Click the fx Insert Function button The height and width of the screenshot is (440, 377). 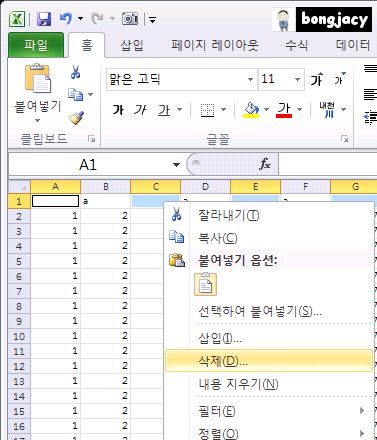coord(265,164)
